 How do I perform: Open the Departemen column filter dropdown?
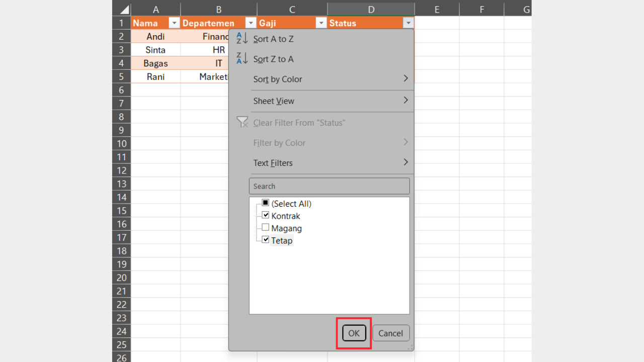pos(251,23)
